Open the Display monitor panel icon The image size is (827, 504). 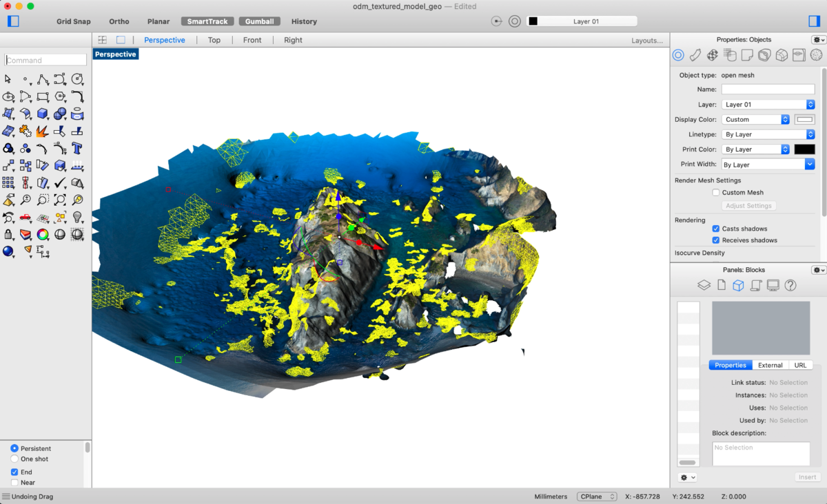coord(773,285)
